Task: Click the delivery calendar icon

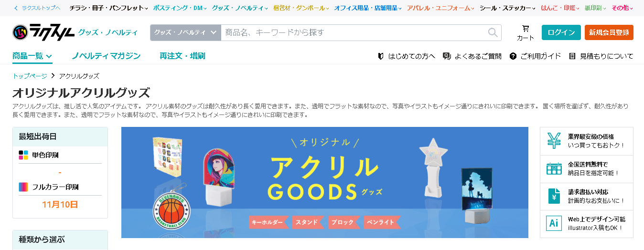Action: 554,168
